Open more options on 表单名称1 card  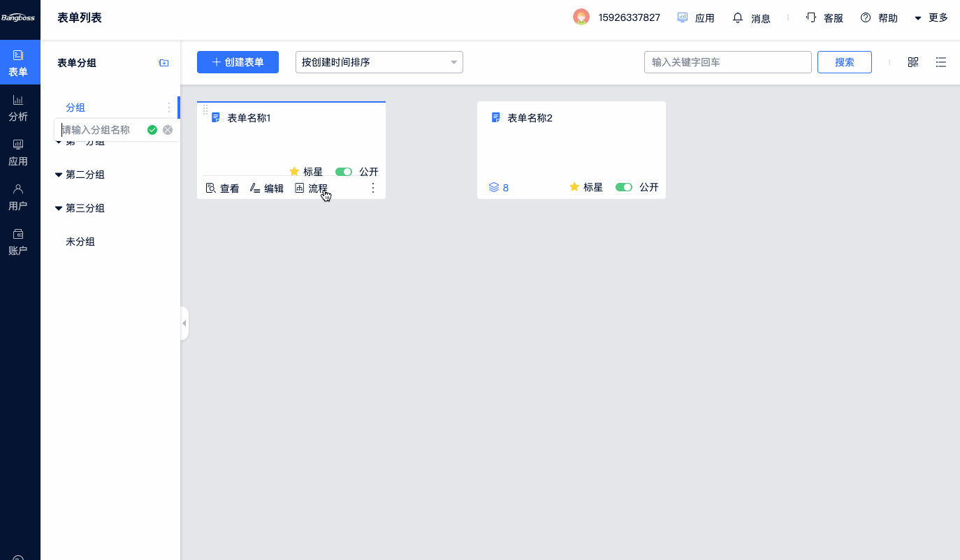(x=373, y=188)
